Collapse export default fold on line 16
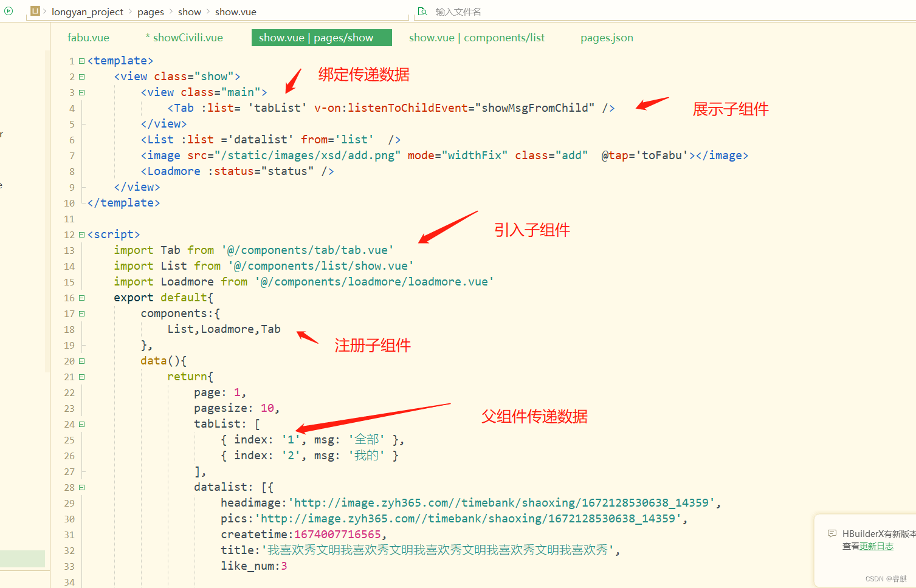The width and height of the screenshot is (916, 588). (81, 298)
